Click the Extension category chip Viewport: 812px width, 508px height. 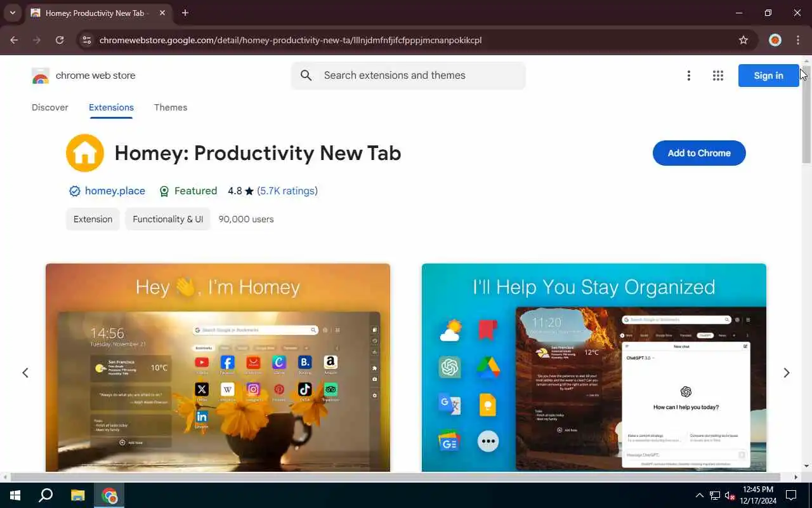point(93,219)
